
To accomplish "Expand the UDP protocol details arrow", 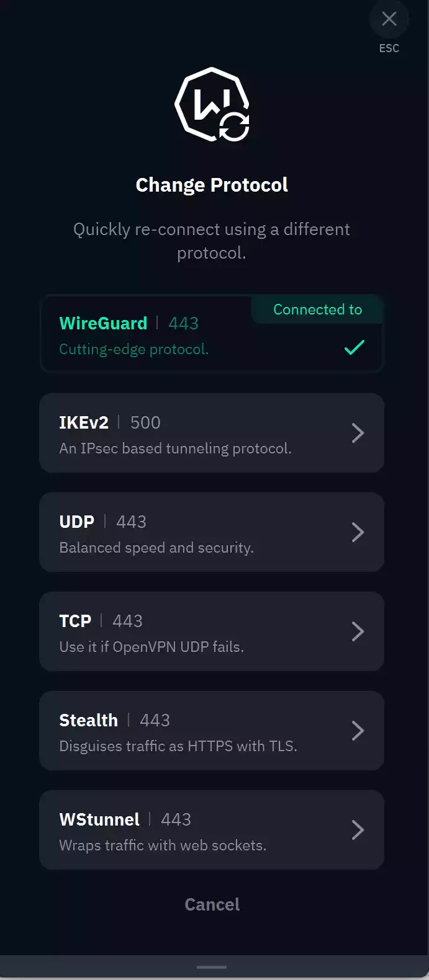I will (x=358, y=532).
